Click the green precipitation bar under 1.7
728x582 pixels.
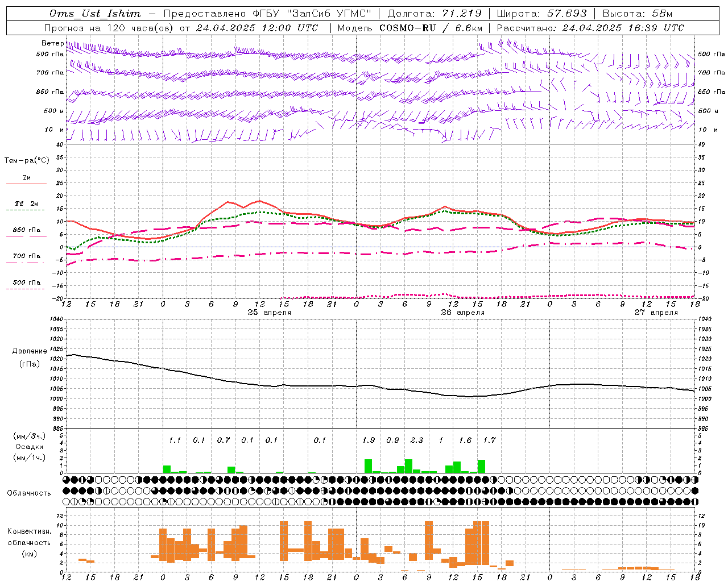tap(481, 466)
